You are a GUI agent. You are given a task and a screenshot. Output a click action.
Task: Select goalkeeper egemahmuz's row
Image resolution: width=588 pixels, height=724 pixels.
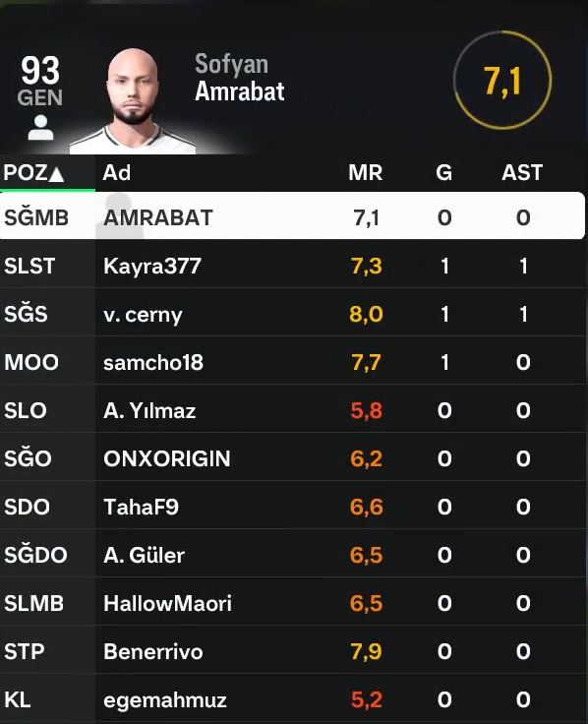293,699
